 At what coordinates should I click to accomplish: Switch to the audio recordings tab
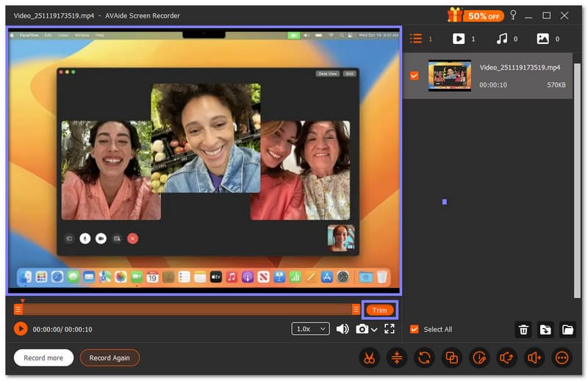coord(501,39)
